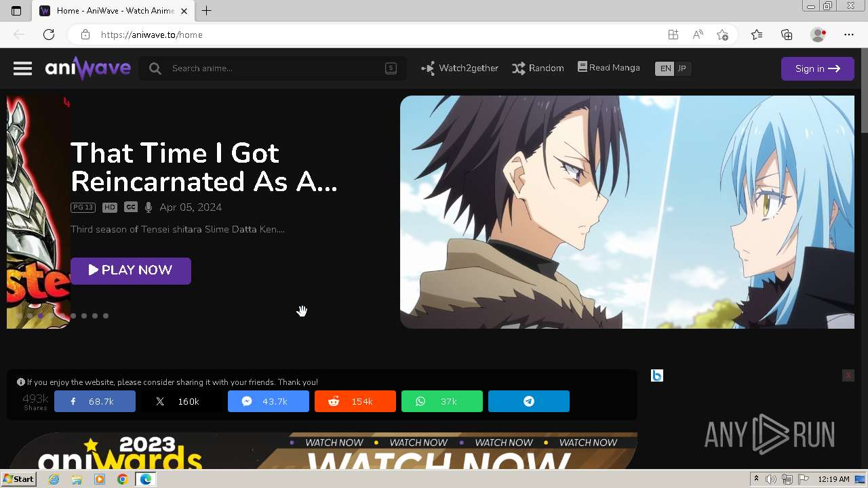Close the AniWave tab
Image resolution: width=868 pixels, height=488 pixels.
tap(184, 11)
